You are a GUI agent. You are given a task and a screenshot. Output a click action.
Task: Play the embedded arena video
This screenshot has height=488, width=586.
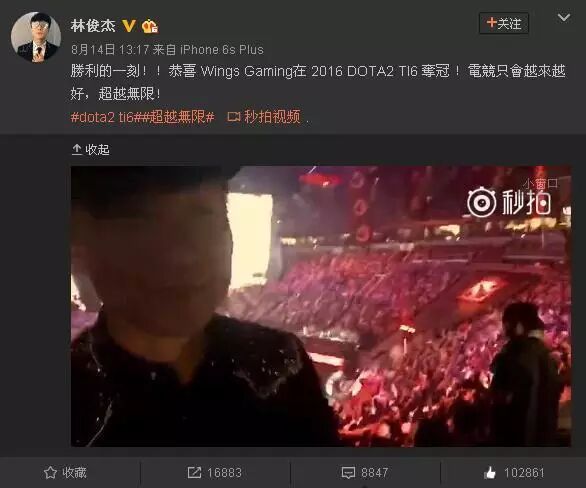pyautogui.click(x=321, y=306)
